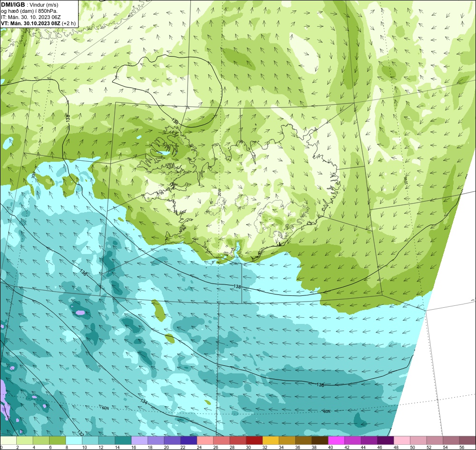
Task: Pick the dark brown 38–40 m/s legend swatch
Action: coord(320,440)
